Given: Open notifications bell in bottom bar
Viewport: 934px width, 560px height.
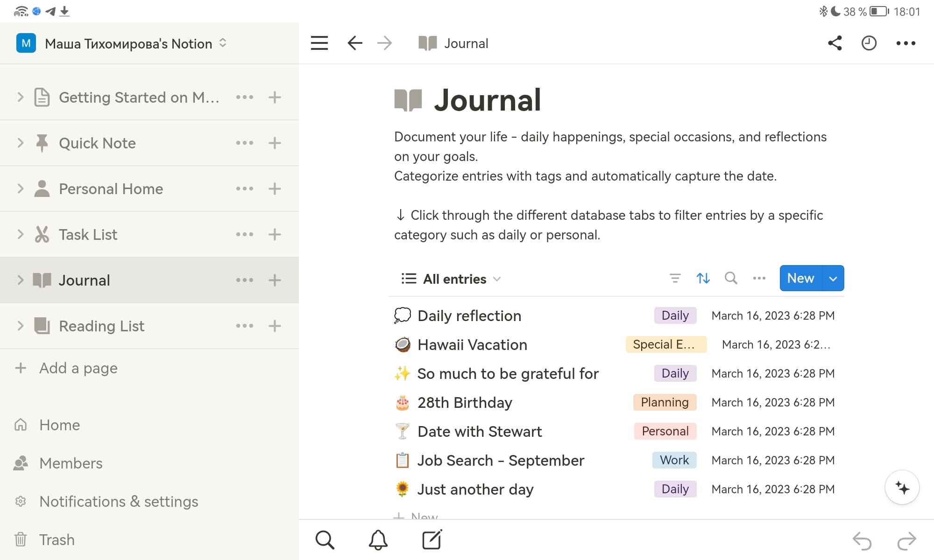Looking at the screenshot, I should 378,540.
